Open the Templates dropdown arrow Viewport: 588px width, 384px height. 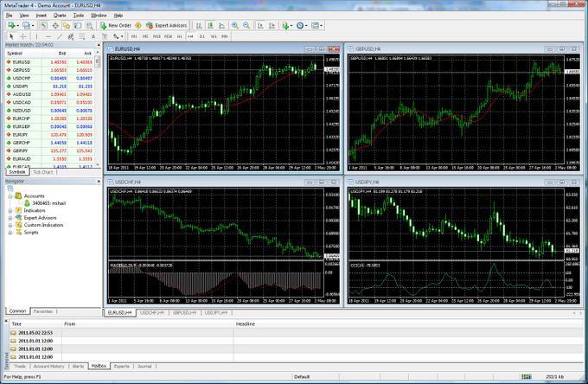[322, 25]
